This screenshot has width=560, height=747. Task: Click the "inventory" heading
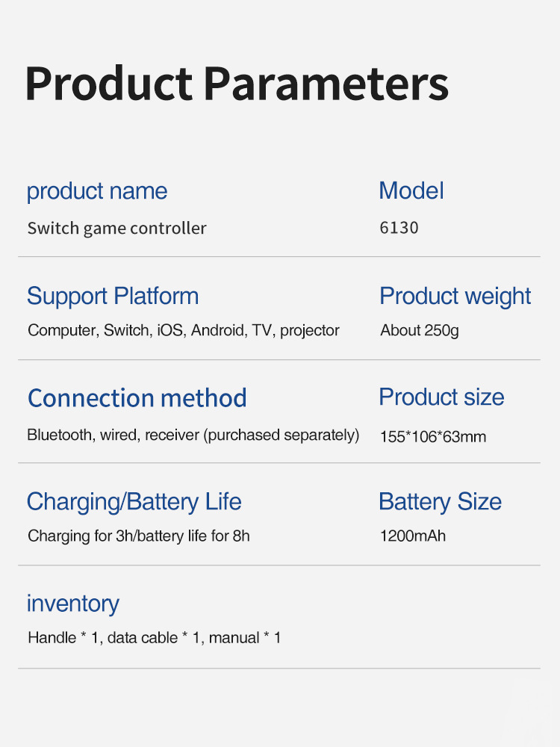[x=72, y=604]
